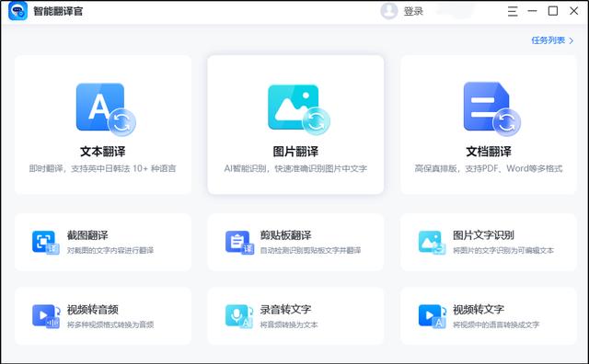
Task: Click the 图片翻译 picture icon
Action: coord(298,109)
